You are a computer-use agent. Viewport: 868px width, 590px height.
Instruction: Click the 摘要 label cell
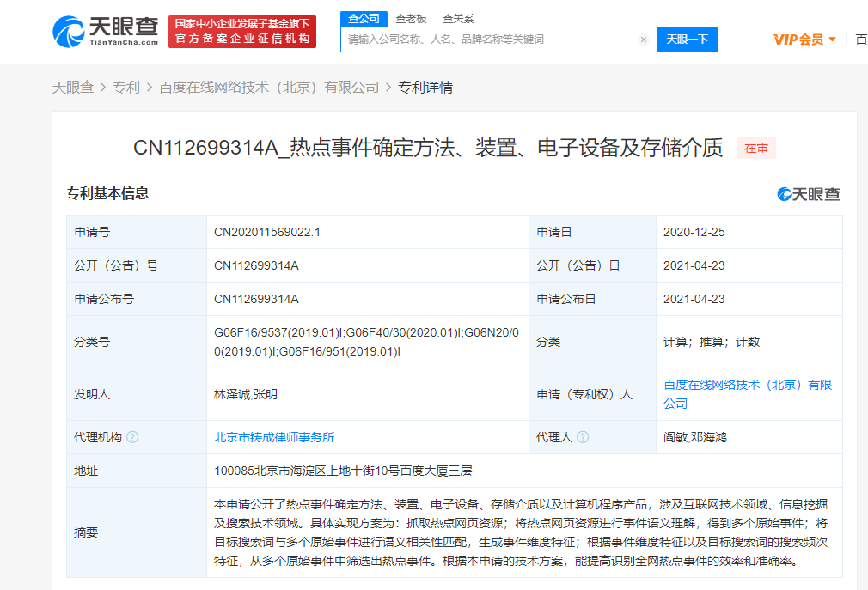pyautogui.click(x=136, y=532)
